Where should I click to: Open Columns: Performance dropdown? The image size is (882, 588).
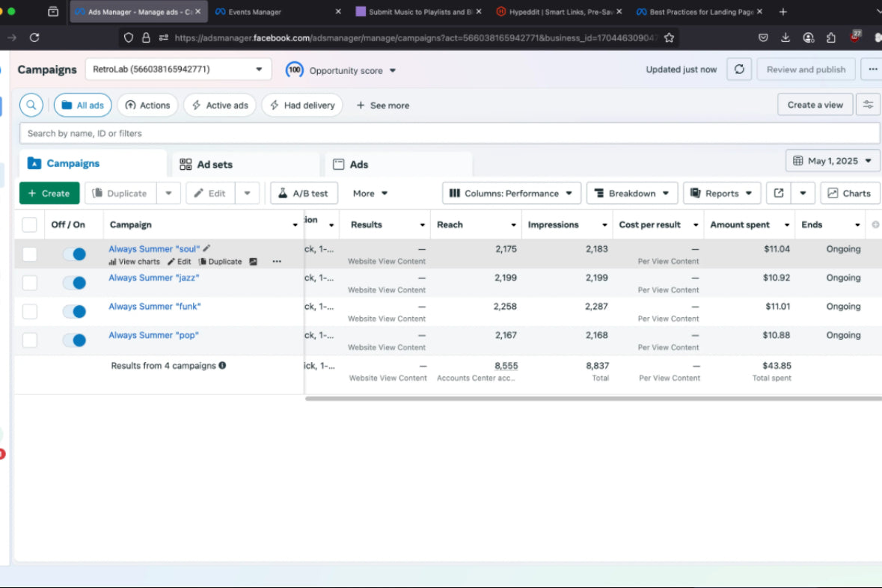pos(511,193)
